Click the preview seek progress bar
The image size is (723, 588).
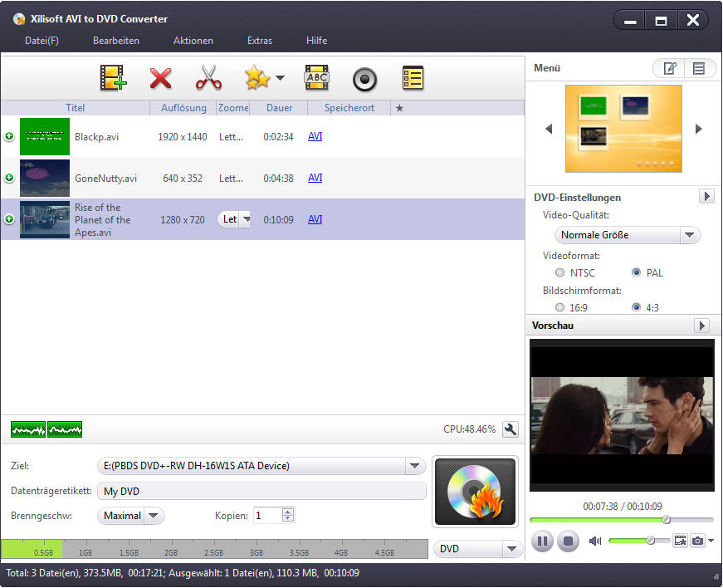pyautogui.click(x=622, y=520)
